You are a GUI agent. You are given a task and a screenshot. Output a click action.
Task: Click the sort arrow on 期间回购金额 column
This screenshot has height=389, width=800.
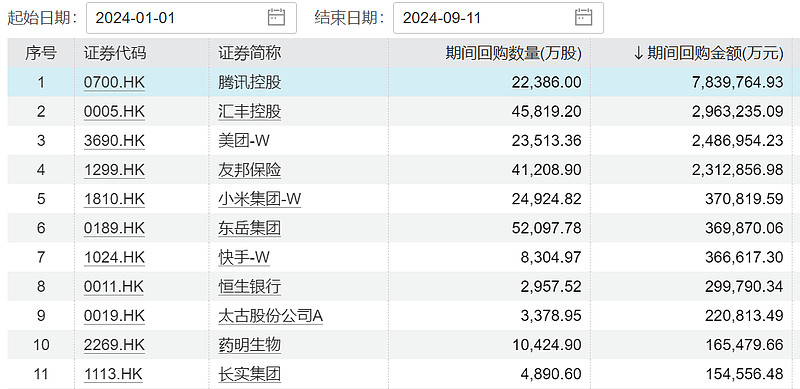click(638, 53)
